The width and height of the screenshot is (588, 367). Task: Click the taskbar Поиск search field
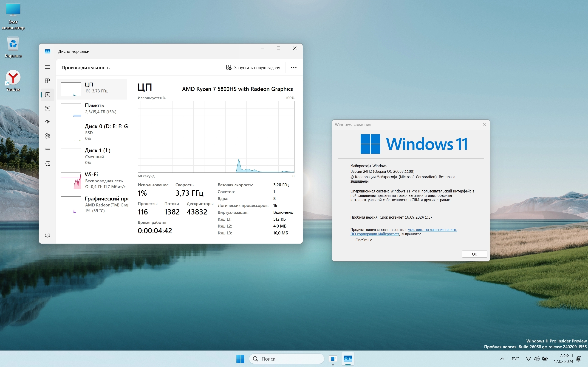tap(287, 359)
